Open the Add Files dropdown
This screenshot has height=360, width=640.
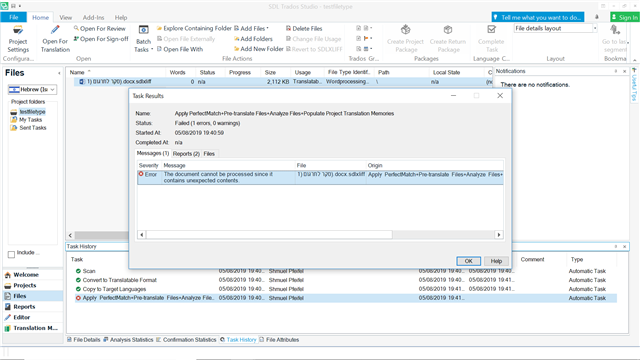pyautogui.click(x=251, y=29)
